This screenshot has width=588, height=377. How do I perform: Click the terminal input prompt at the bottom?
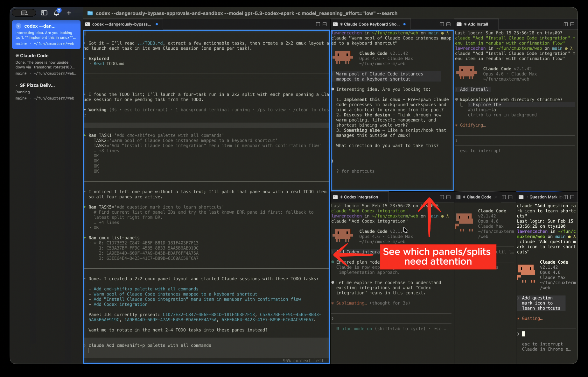[206, 347]
